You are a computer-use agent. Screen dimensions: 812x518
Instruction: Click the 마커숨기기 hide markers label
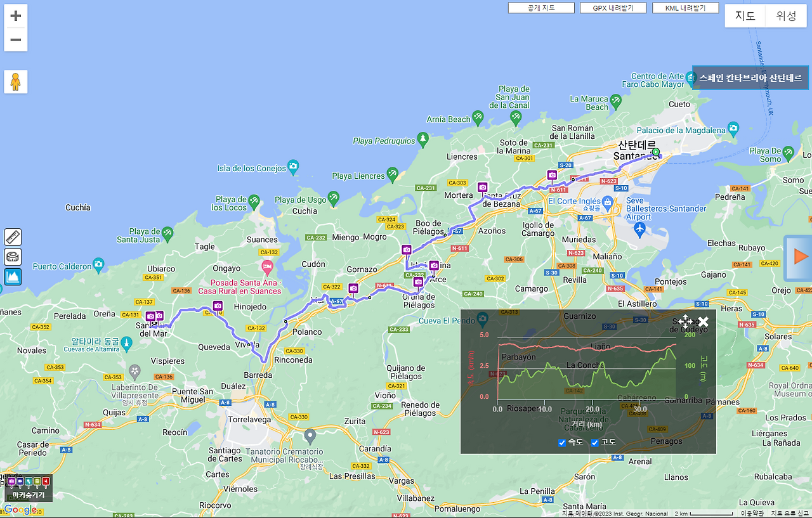pos(29,495)
